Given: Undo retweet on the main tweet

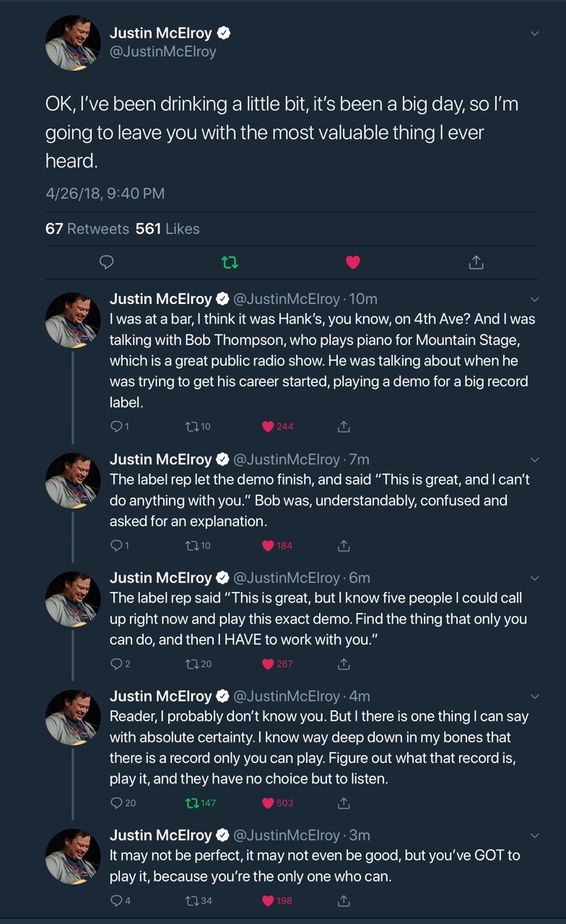Looking at the screenshot, I should tap(229, 262).
